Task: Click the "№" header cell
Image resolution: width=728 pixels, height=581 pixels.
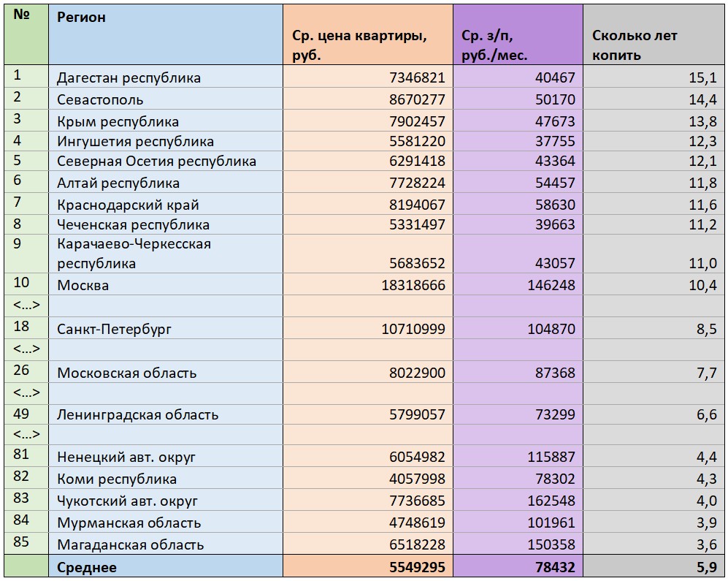Action: click(x=22, y=15)
